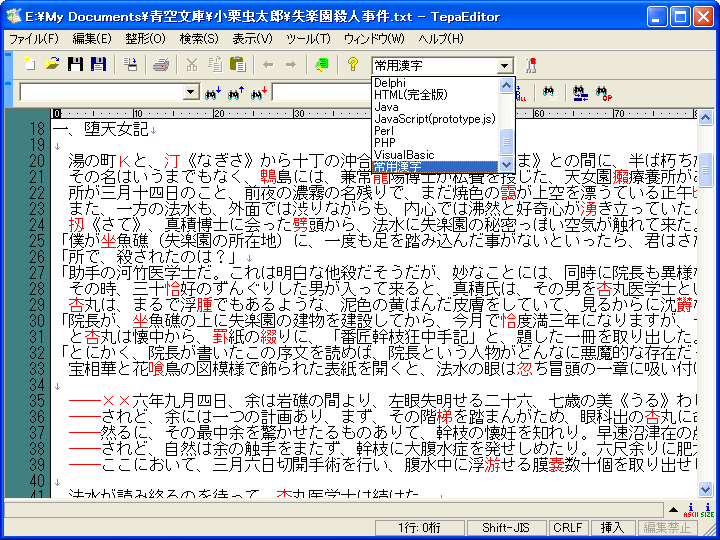Click the editor vertical scrollbar down arrow
720x540 pixels.
click(706, 488)
